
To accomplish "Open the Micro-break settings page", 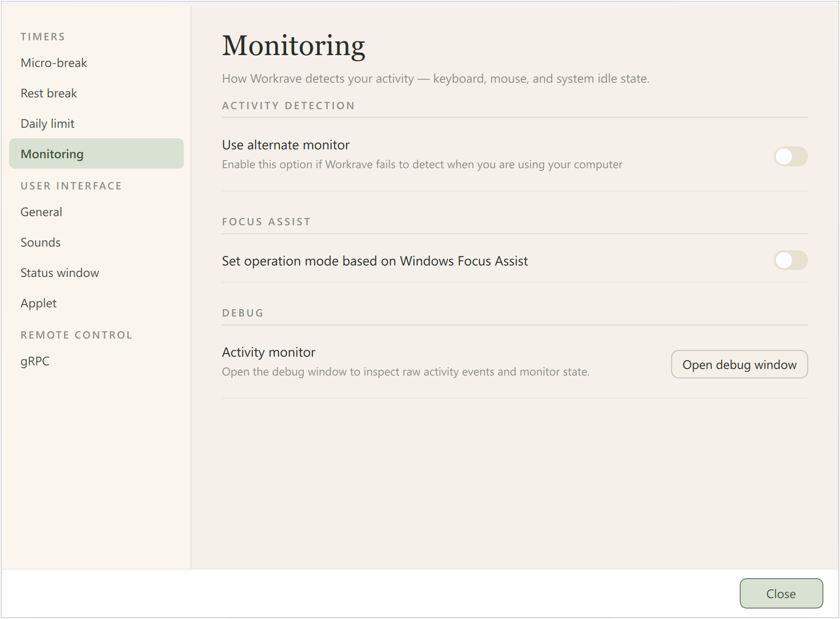I will pyautogui.click(x=96, y=63).
